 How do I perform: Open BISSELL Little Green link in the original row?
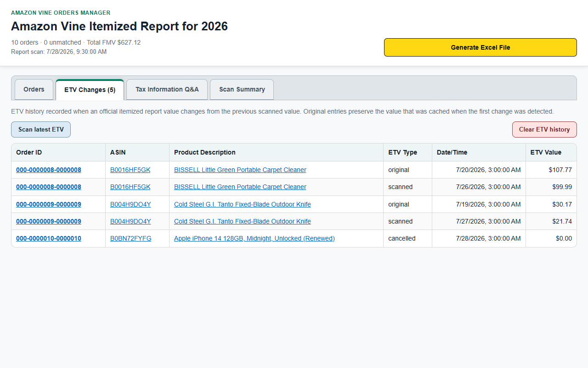[240, 170]
